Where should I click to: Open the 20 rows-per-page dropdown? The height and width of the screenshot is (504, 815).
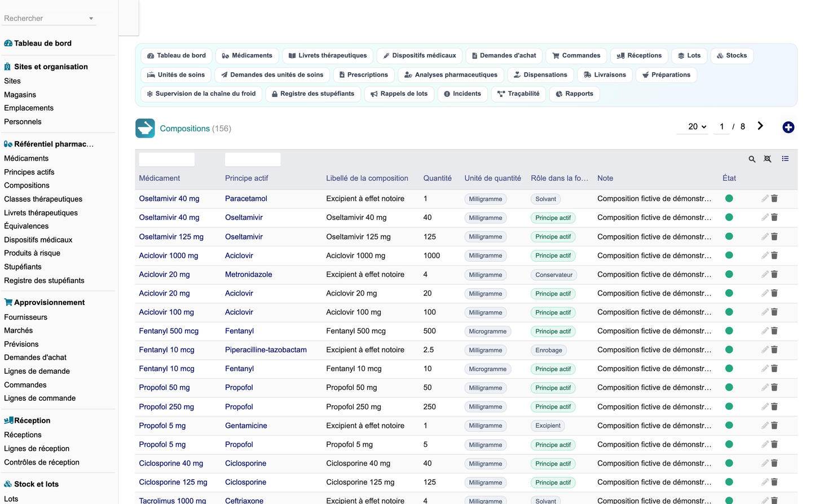(697, 127)
